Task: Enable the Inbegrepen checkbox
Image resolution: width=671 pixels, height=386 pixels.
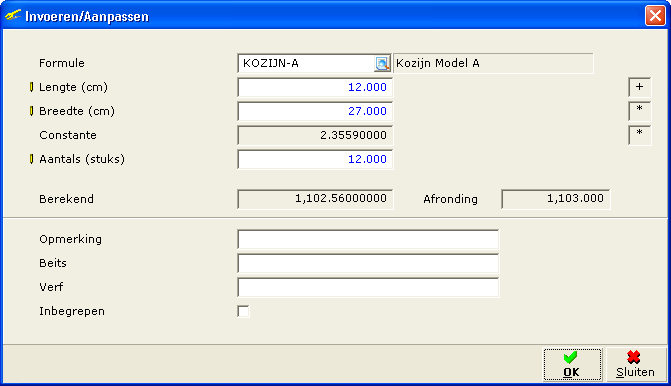Action: [243, 311]
